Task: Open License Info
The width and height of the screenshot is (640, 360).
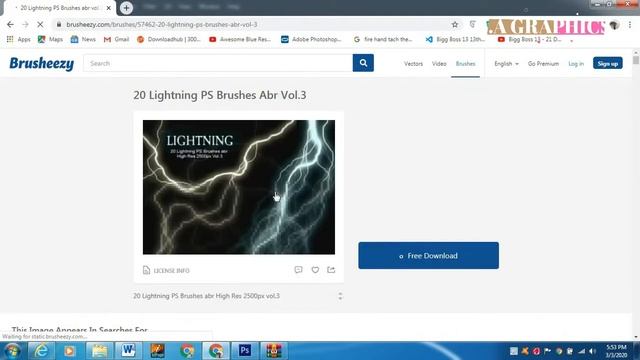Action: click(166, 270)
